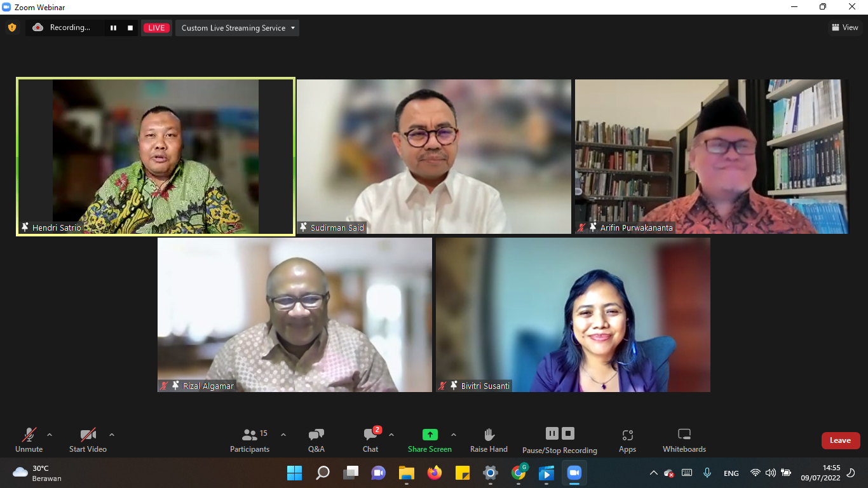Screen dimensions: 868x488
Task: Select Arifin Purwakananta's video tile
Action: pyautogui.click(x=712, y=156)
